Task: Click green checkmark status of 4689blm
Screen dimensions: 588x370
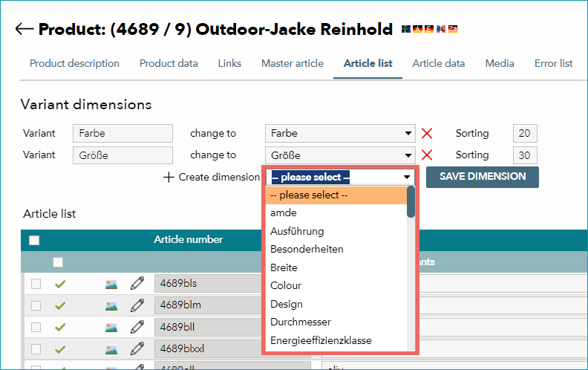Action: (60, 306)
